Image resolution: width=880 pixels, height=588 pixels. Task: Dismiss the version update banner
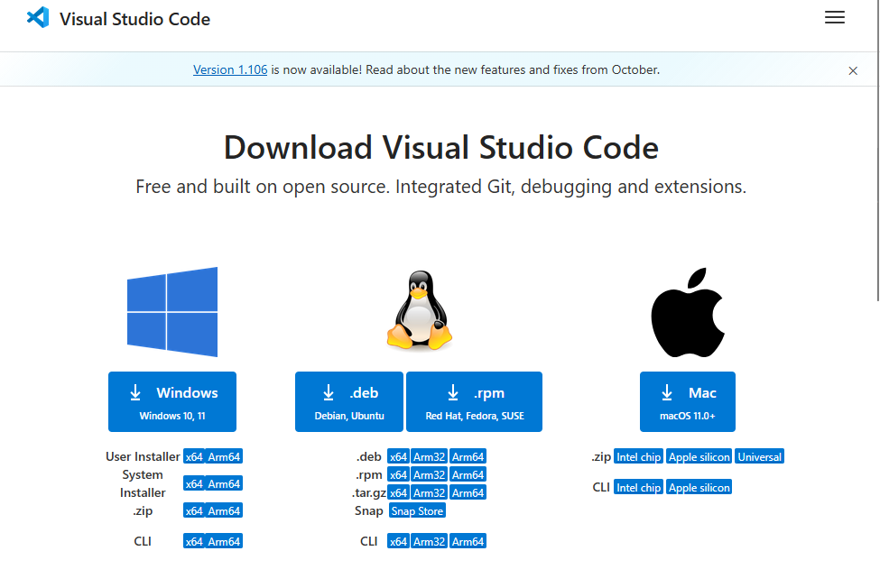(x=853, y=70)
